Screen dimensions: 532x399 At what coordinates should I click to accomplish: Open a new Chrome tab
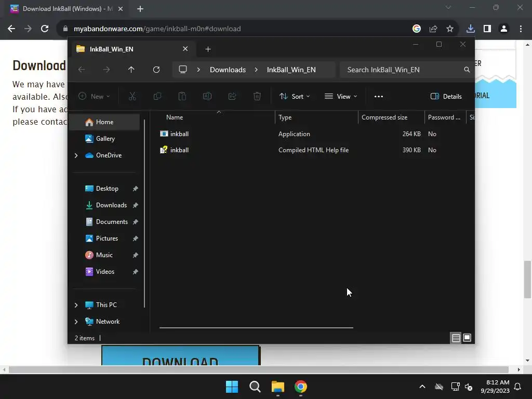pyautogui.click(x=140, y=9)
